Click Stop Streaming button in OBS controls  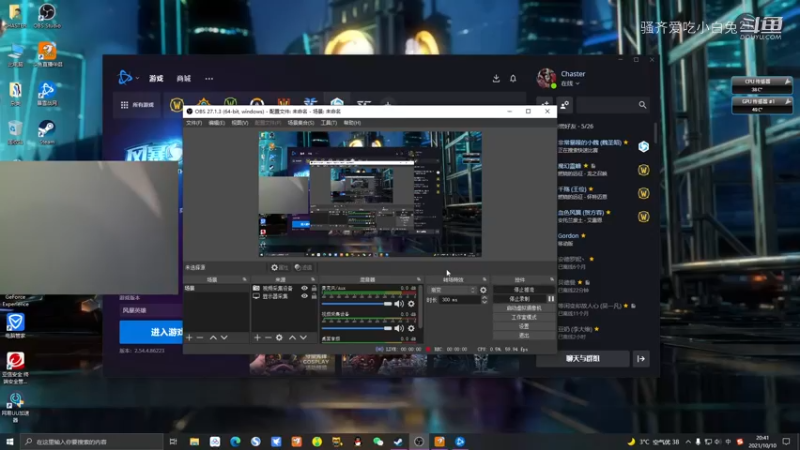click(524, 290)
